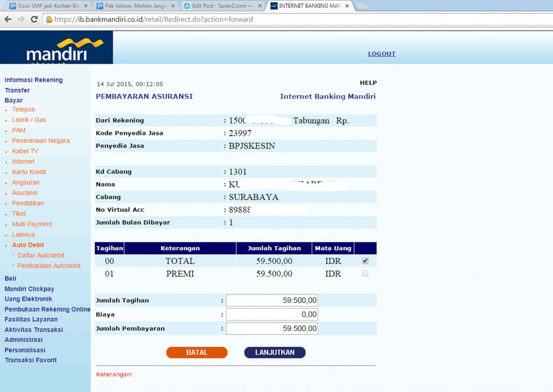Select Lainnya payment option

pyautogui.click(x=23, y=234)
